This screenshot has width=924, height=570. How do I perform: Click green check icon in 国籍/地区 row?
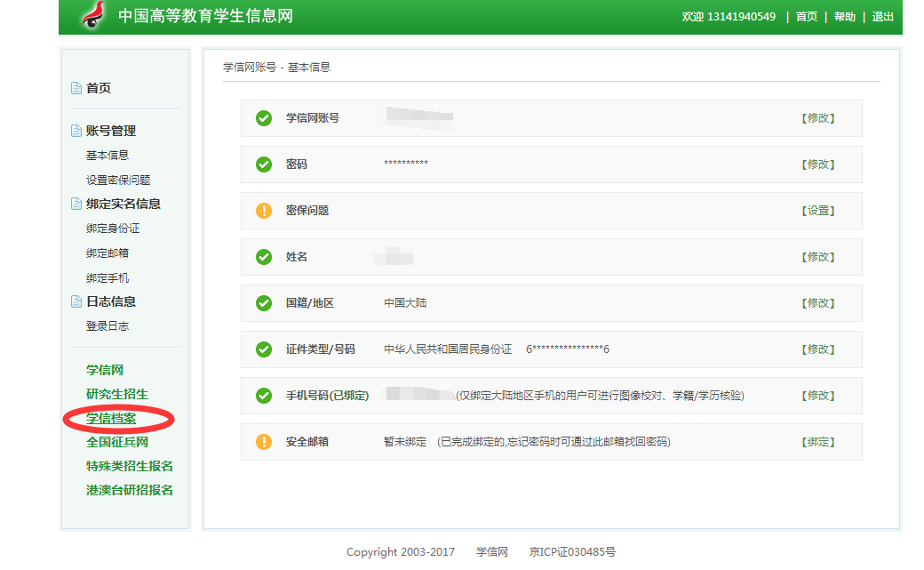tap(264, 302)
